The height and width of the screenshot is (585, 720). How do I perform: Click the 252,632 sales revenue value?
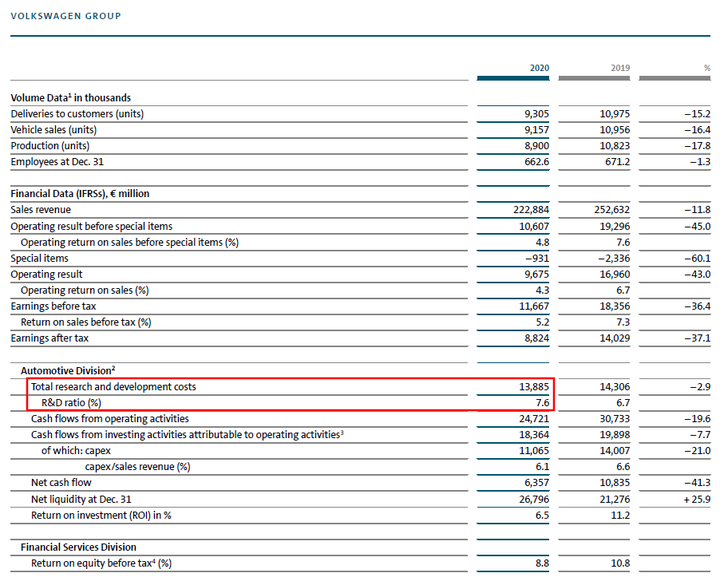[x=612, y=210]
